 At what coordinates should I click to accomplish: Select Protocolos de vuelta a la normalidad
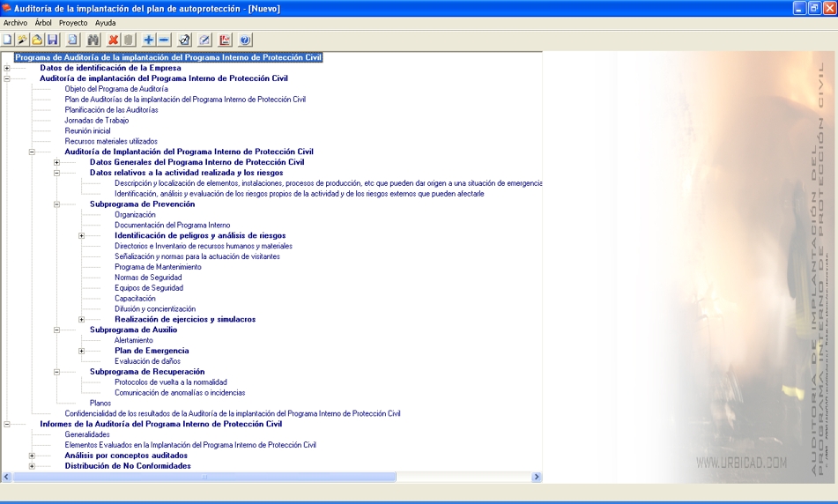pos(170,382)
